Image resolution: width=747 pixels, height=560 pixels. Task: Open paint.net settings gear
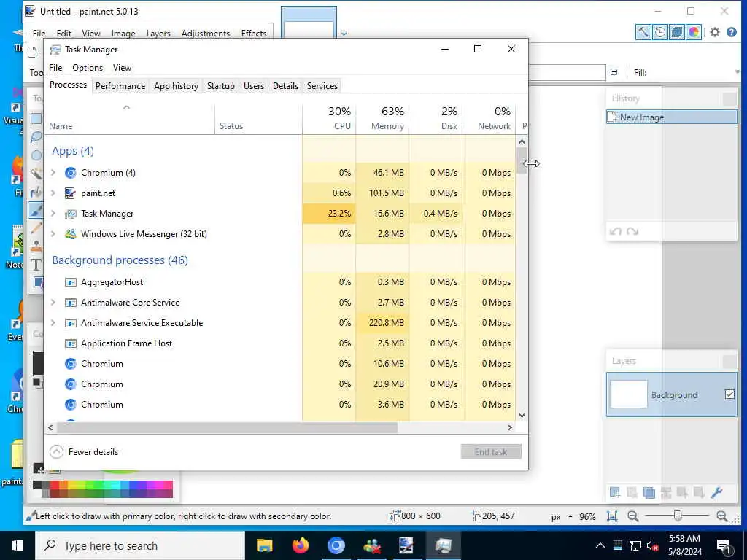[715, 32]
